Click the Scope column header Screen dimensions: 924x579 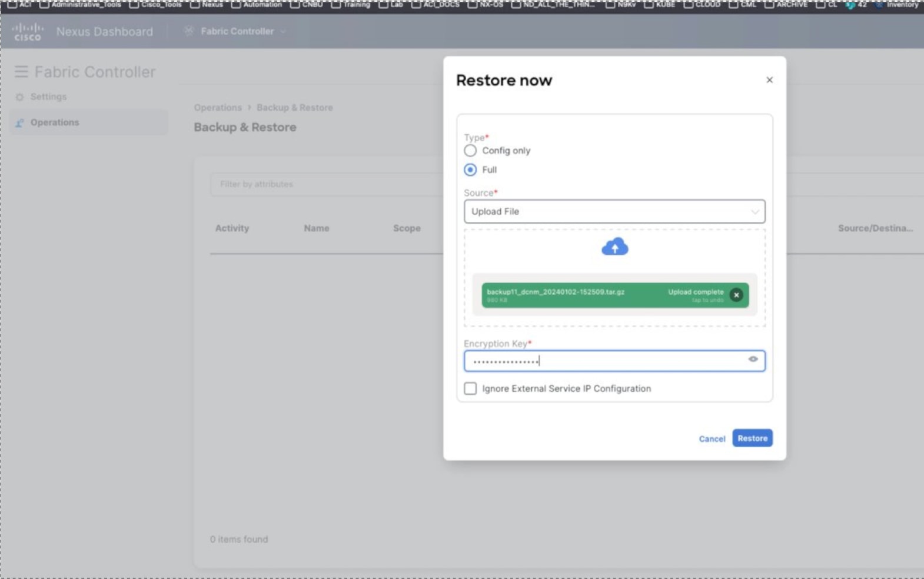click(x=407, y=228)
